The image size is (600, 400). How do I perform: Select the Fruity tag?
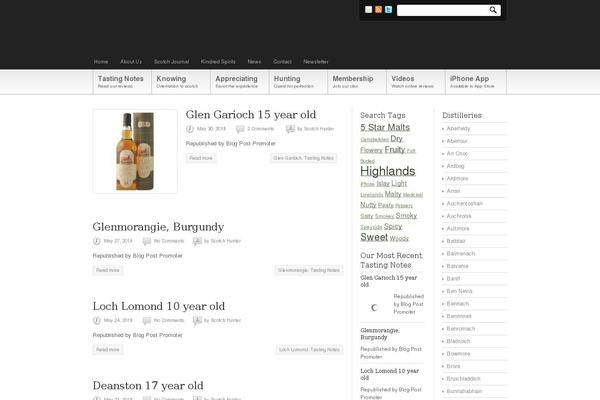tap(395, 150)
